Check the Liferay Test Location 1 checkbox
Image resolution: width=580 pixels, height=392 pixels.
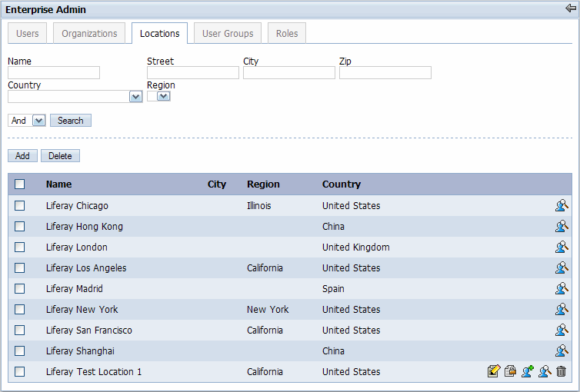click(19, 371)
